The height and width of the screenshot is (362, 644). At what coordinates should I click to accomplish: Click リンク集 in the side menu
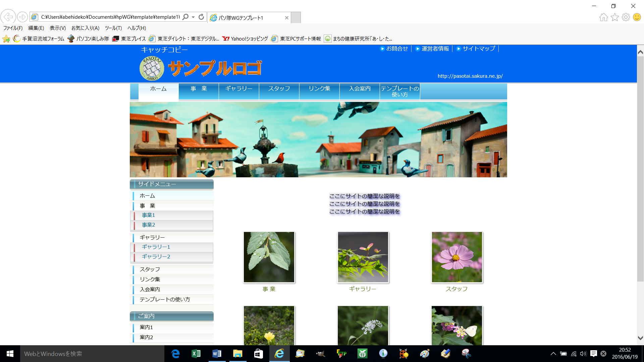tap(172, 280)
